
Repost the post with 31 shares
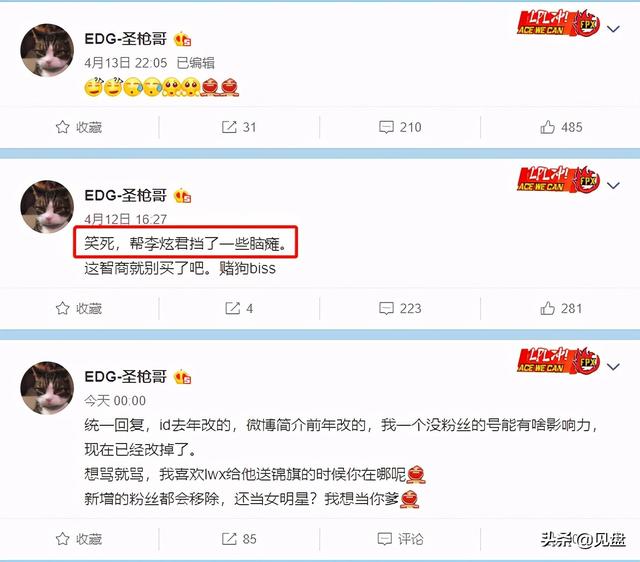(239, 127)
